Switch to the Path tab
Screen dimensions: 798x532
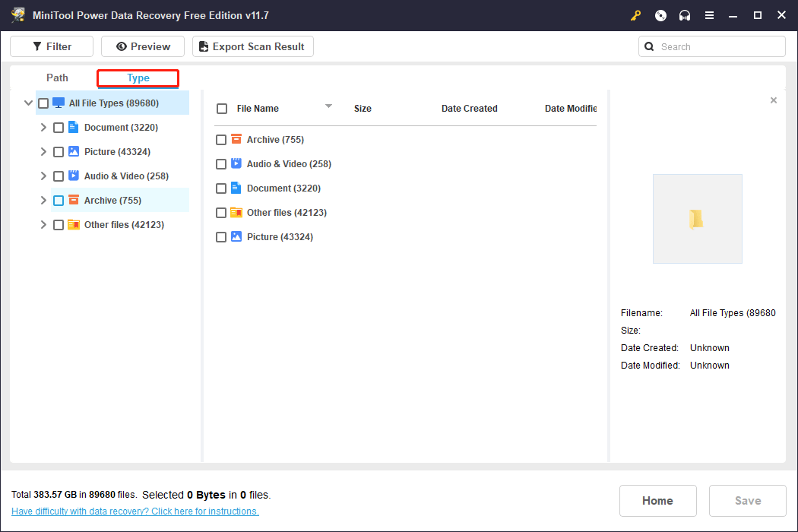[x=57, y=78]
